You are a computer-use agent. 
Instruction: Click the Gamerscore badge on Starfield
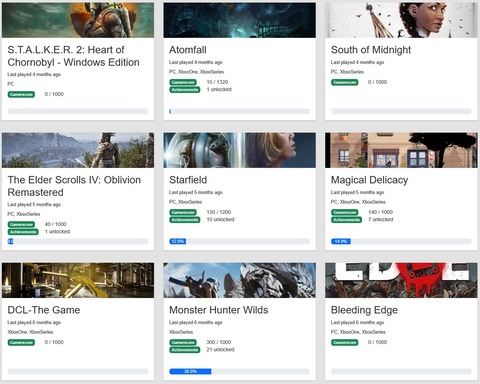[x=183, y=212]
